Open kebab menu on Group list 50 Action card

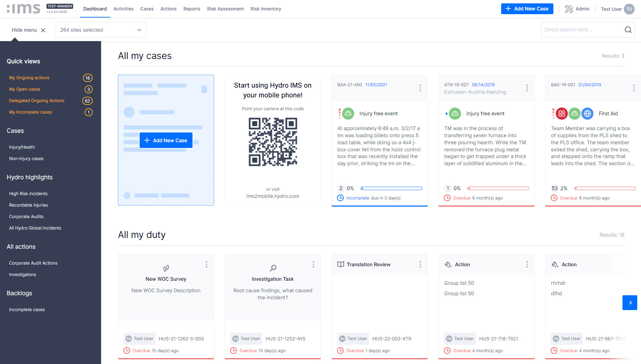pyautogui.click(x=527, y=264)
